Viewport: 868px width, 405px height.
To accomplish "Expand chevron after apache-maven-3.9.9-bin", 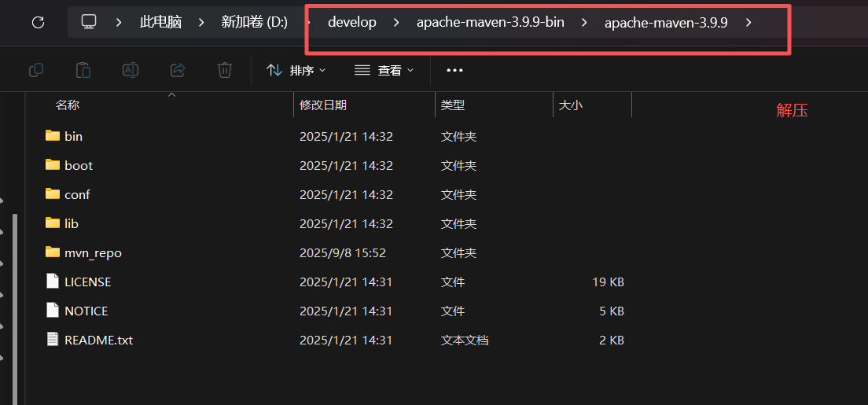I will coord(585,23).
